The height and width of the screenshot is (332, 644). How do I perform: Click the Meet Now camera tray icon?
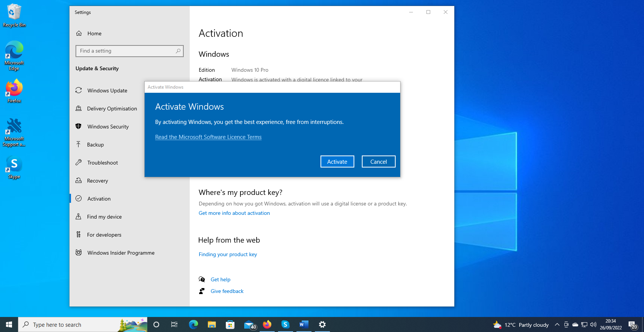point(566,324)
